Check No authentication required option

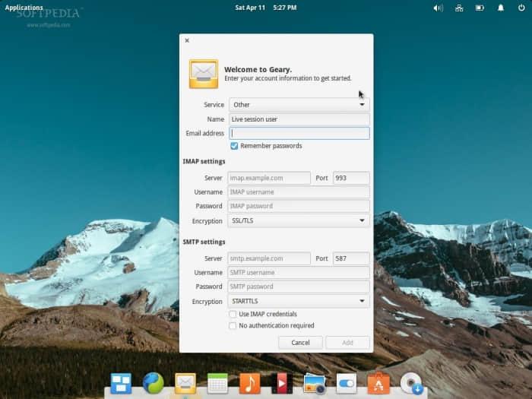pyautogui.click(x=233, y=326)
